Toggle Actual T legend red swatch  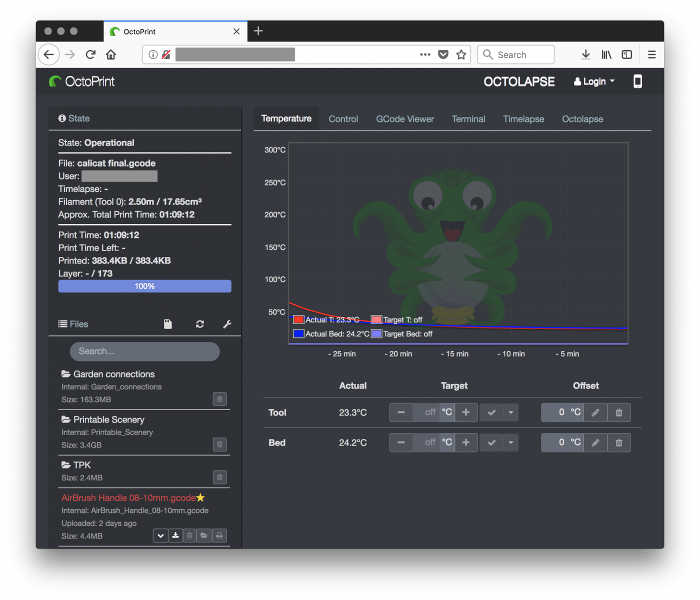(x=298, y=319)
